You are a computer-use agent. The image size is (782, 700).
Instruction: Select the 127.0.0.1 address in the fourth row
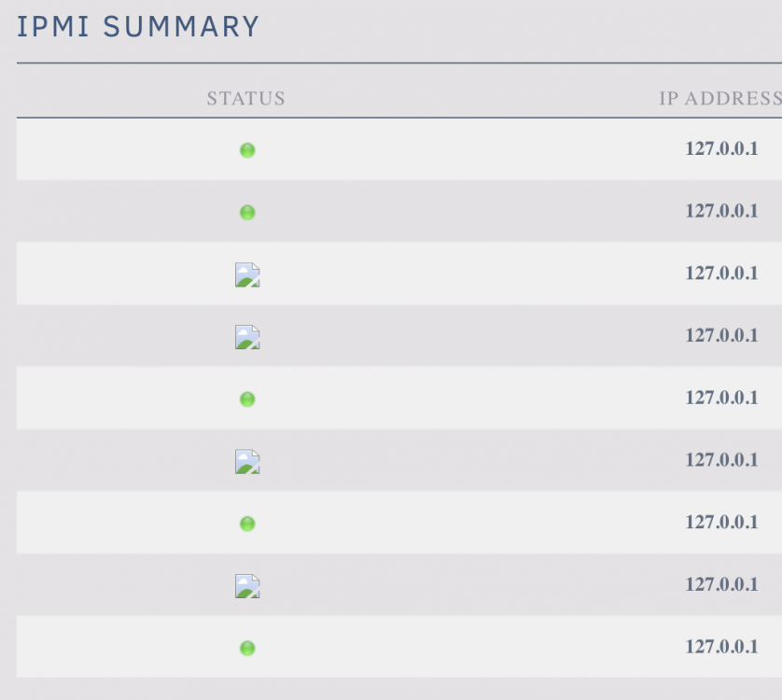click(721, 335)
